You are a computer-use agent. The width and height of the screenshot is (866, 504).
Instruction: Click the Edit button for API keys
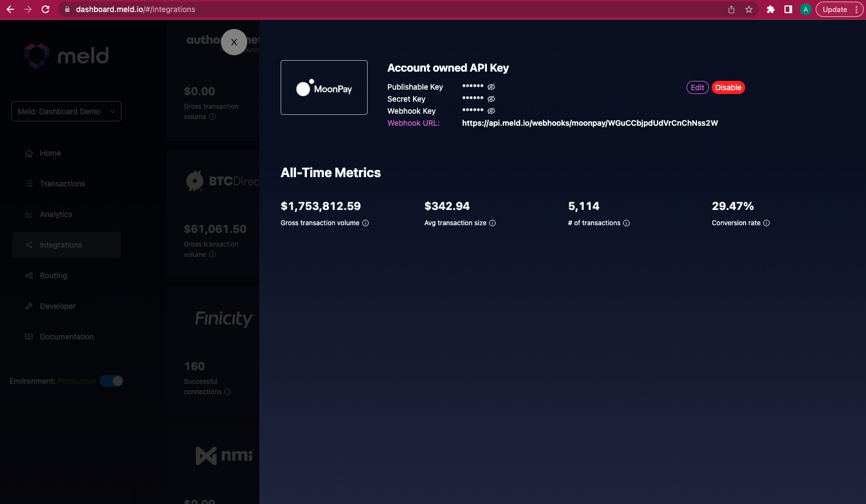[x=698, y=87]
